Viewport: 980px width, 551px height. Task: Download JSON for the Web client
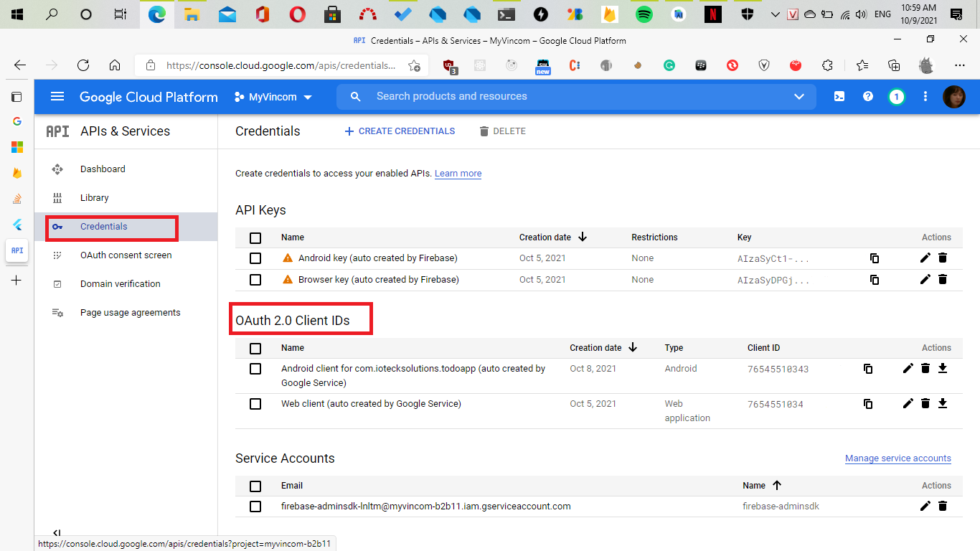click(943, 404)
